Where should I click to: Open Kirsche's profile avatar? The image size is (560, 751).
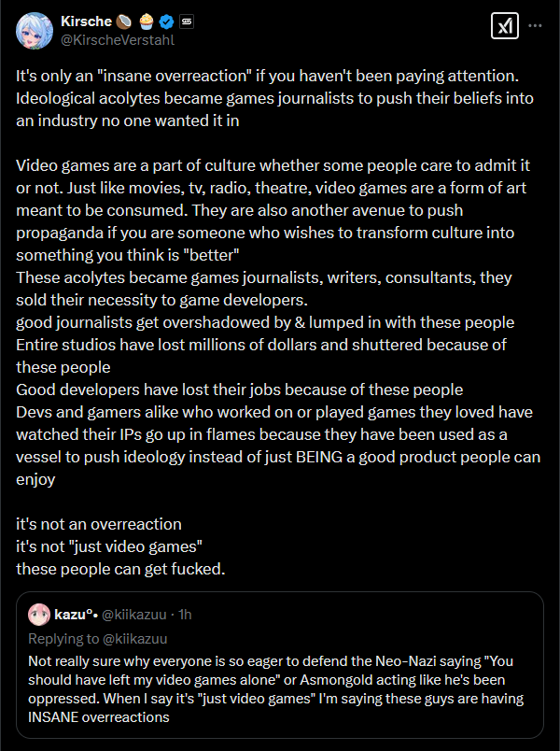[x=35, y=31]
